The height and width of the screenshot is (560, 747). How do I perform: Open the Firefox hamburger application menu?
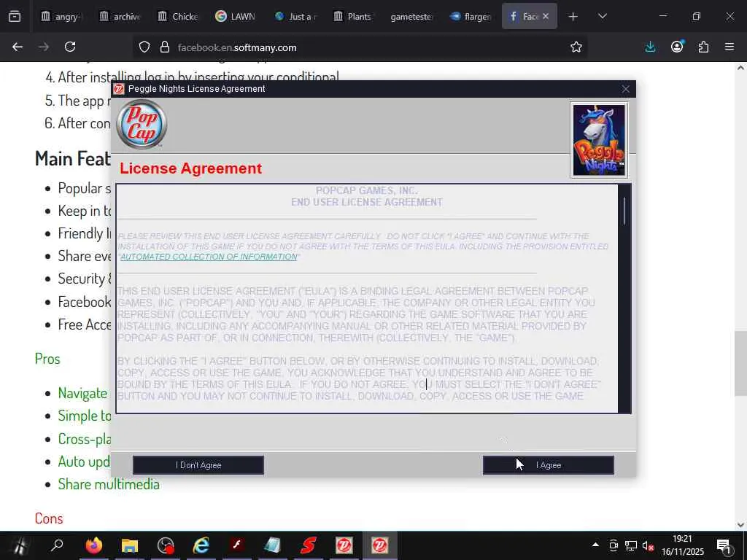[x=729, y=47]
